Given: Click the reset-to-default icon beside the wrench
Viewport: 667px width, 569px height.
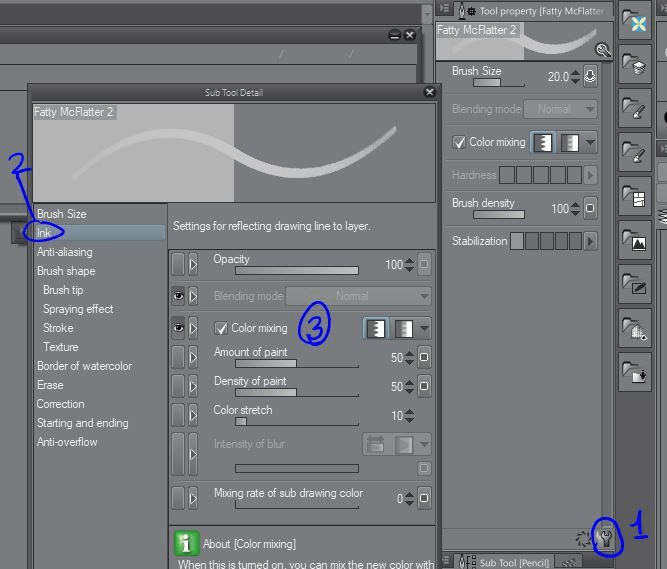Looking at the screenshot, I should tap(585, 539).
